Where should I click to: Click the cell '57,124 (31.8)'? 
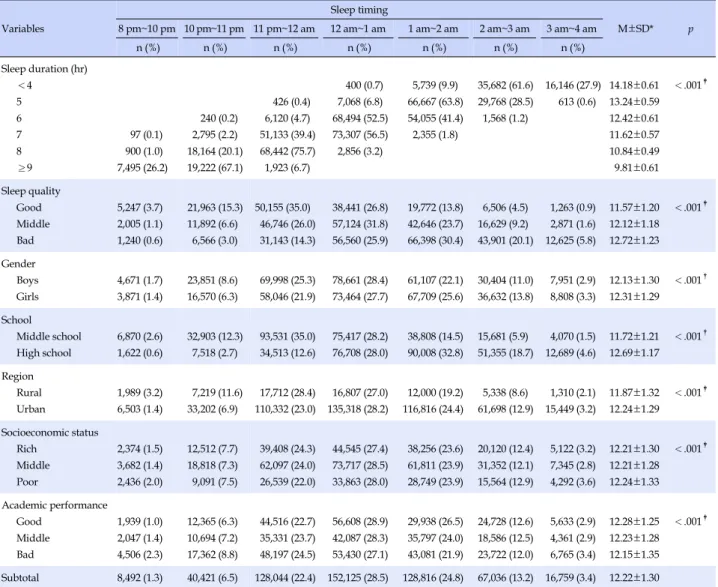[360, 224]
